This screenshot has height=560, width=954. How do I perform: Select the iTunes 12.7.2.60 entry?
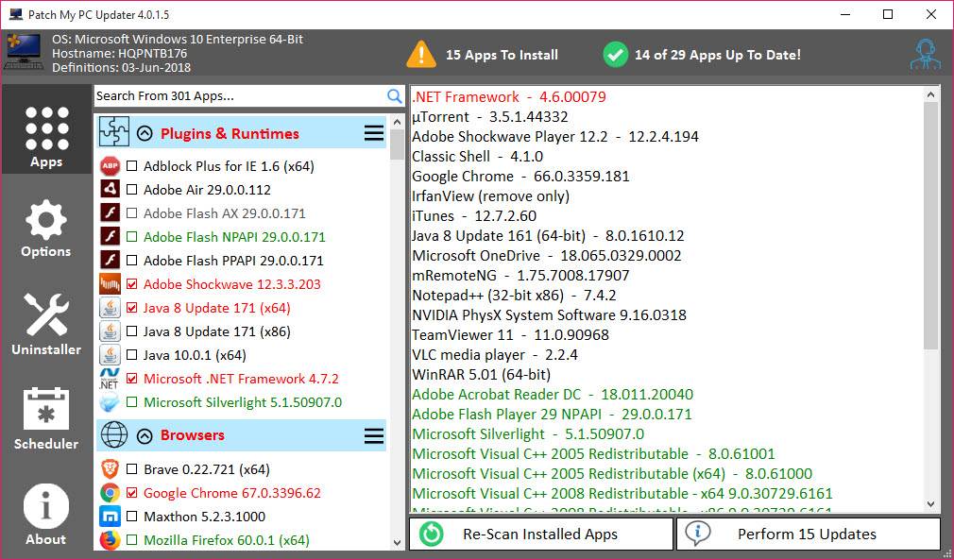click(474, 216)
